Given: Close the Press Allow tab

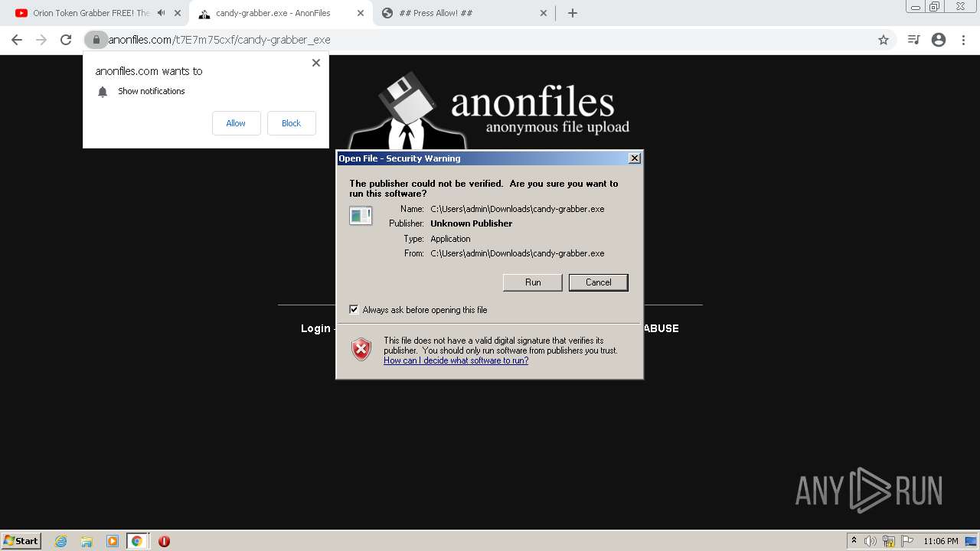Looking at the screenshot, I should point(544,13).
